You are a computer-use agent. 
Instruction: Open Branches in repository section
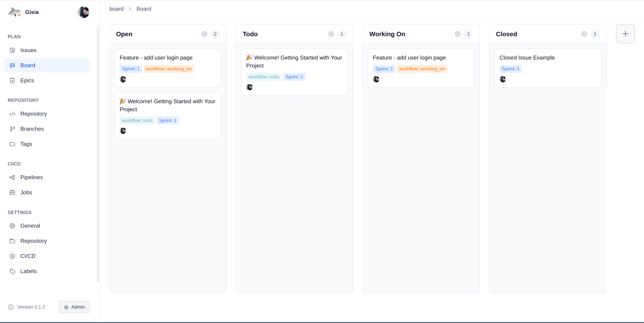(32, 129)
